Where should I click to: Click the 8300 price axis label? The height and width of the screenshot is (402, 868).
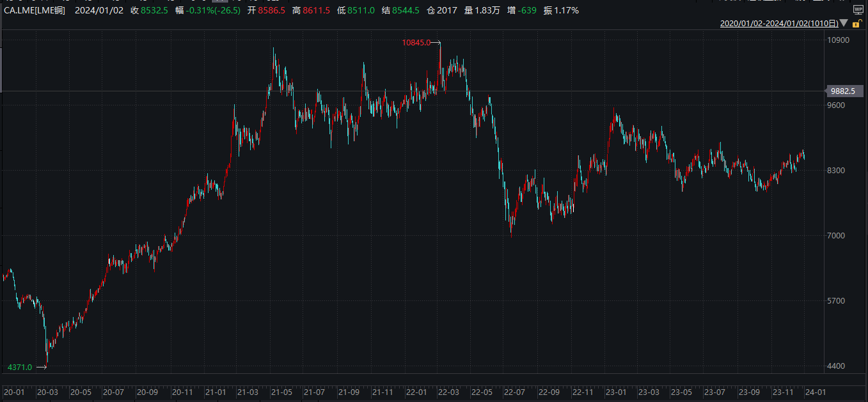click(x=837, y=171)
